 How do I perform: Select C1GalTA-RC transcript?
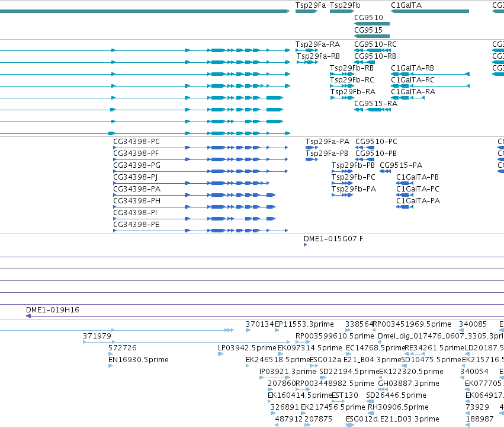pyautogui.click(x=430, y=86)
